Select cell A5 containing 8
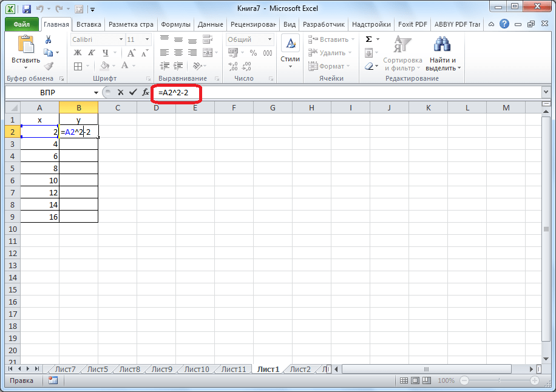 tap(39, 168)
